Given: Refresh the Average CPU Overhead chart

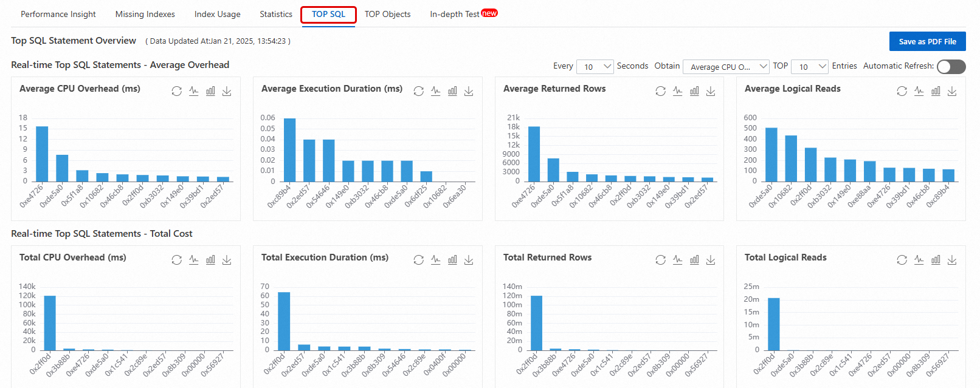Looking at the screenshot, I should (x=176, y=91).
